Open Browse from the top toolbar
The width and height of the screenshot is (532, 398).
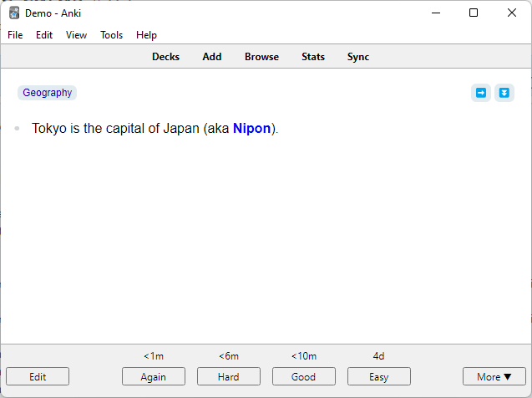[261, 57]
